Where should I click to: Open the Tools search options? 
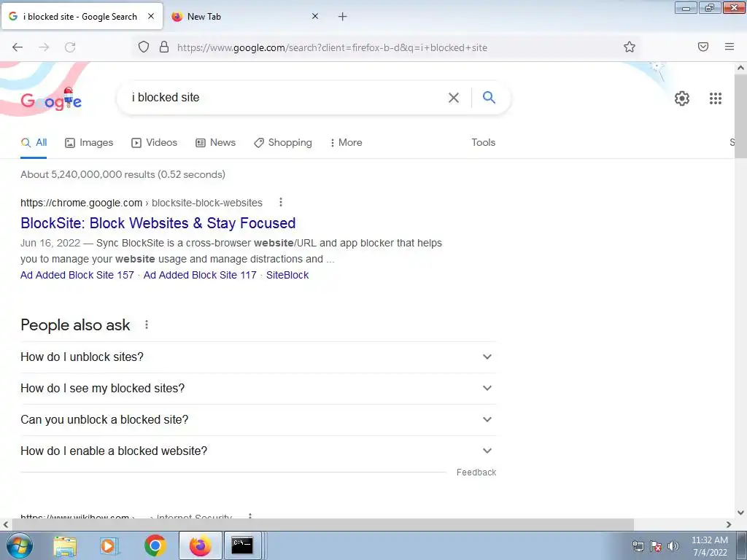(x=483, y=142)
